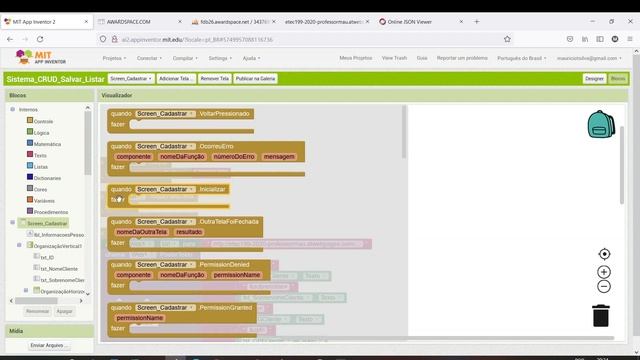
Task: Click the MIT App Inventor logo
Action: 40,57
